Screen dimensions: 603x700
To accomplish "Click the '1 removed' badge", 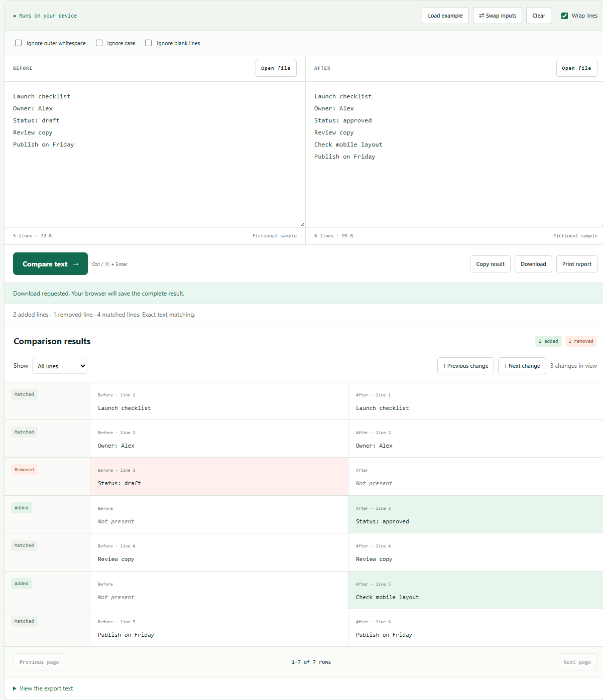I will (x=580, y=341).
